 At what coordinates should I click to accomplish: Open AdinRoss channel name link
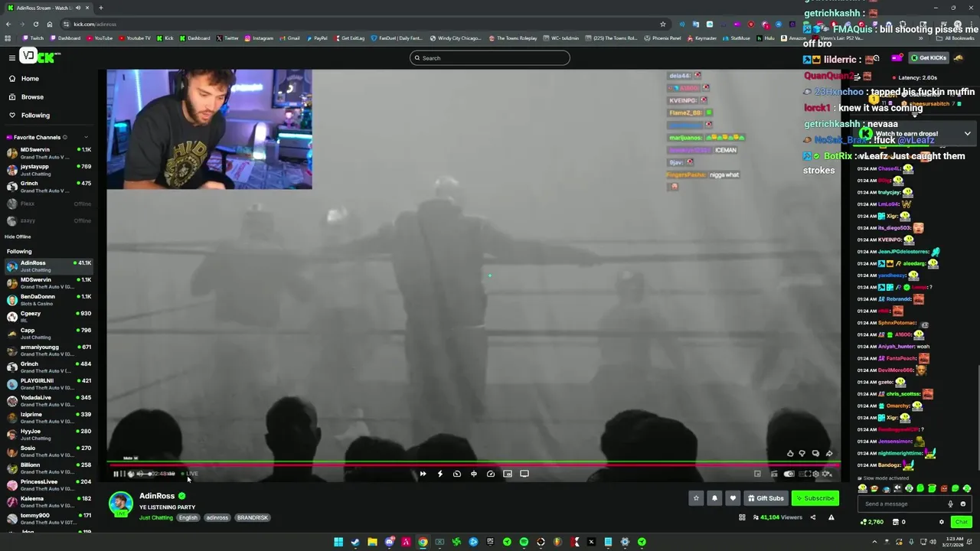(x=157, y=496)
